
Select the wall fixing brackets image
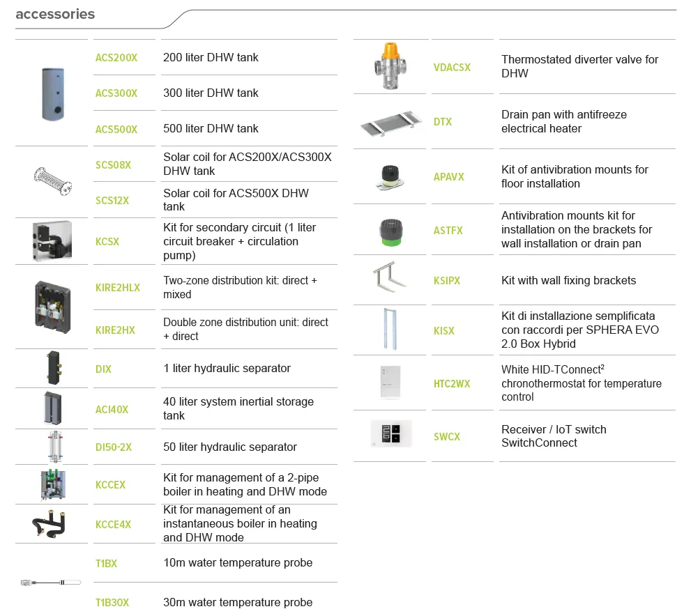(x=390, y=279)
